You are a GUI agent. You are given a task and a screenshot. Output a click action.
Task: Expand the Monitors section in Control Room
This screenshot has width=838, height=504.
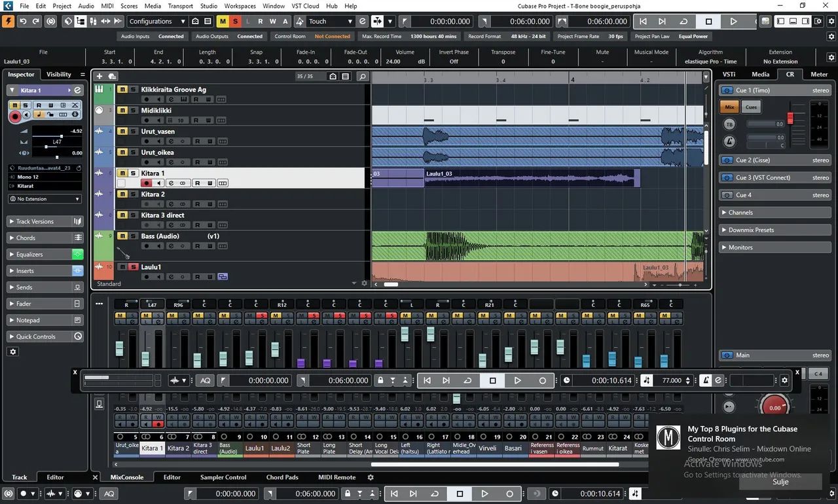click(x=775, y=247)
